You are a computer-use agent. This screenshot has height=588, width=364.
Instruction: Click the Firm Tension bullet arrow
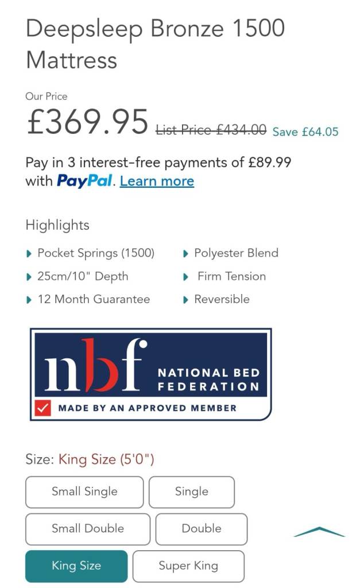186,277
